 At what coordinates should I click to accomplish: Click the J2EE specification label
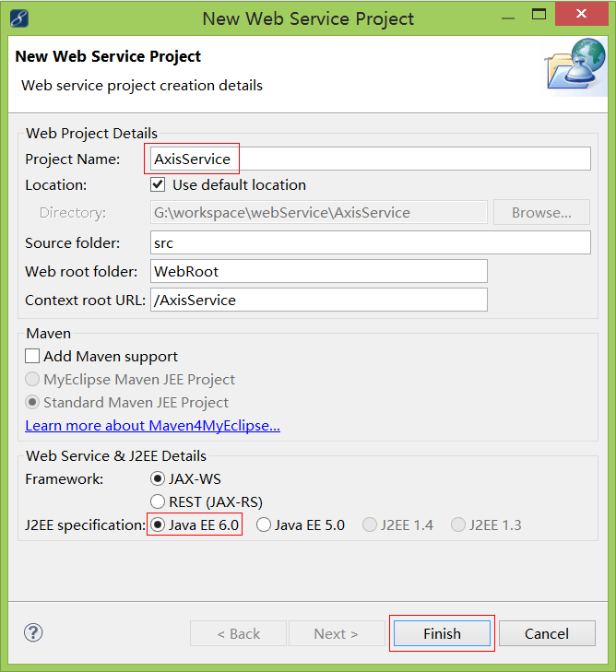coord(86,525)
